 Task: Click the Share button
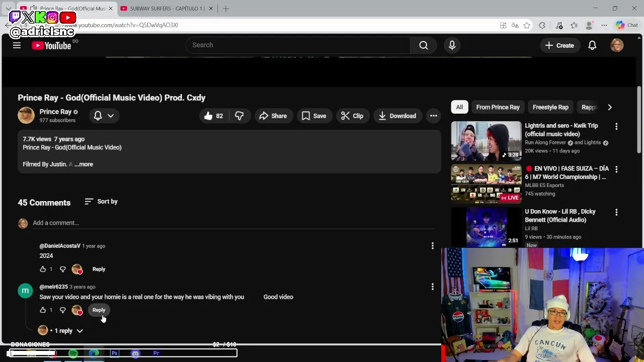coord(273,116)
